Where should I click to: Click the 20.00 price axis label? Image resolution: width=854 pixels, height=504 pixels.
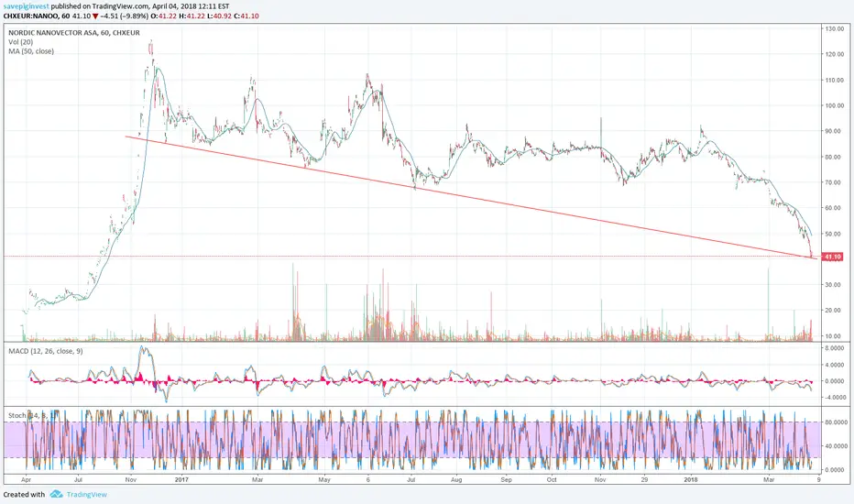(x=835, y=311)
